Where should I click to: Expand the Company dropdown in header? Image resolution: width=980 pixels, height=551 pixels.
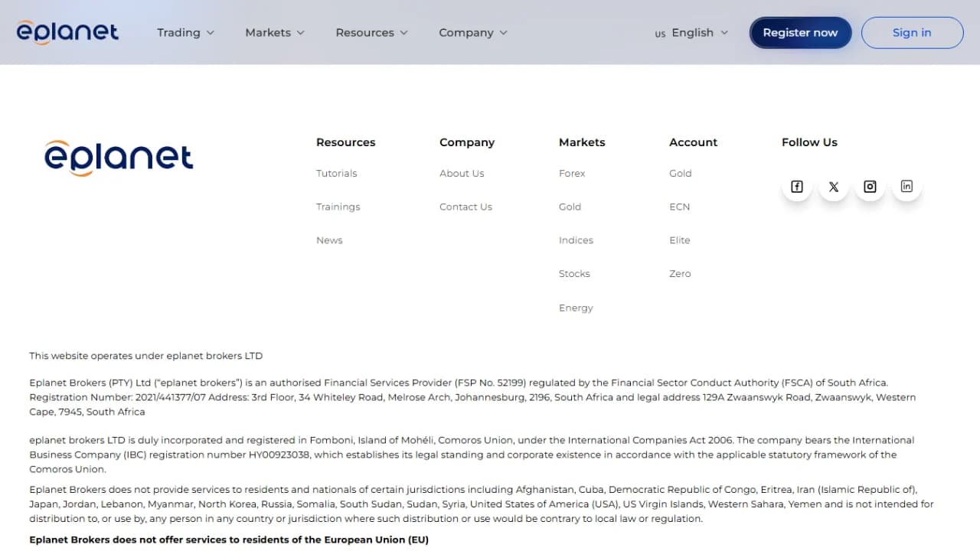(x=473, y=33)
